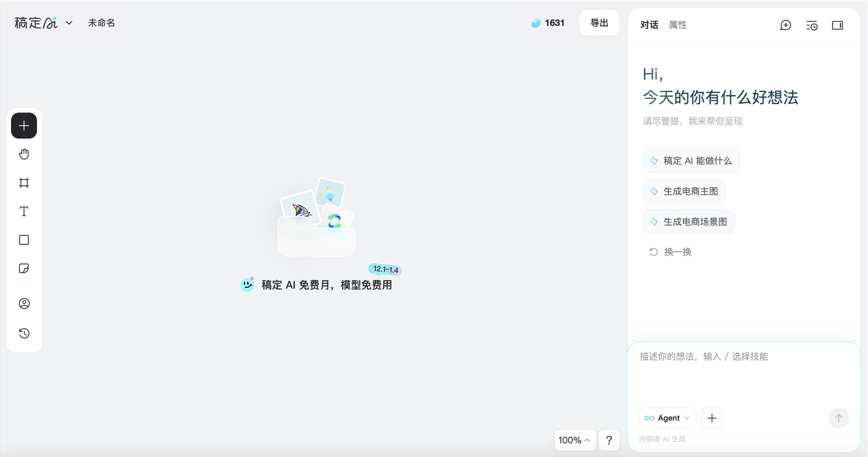Switch to the 属性 tab

pyautogui.click(x=678, y=25)
